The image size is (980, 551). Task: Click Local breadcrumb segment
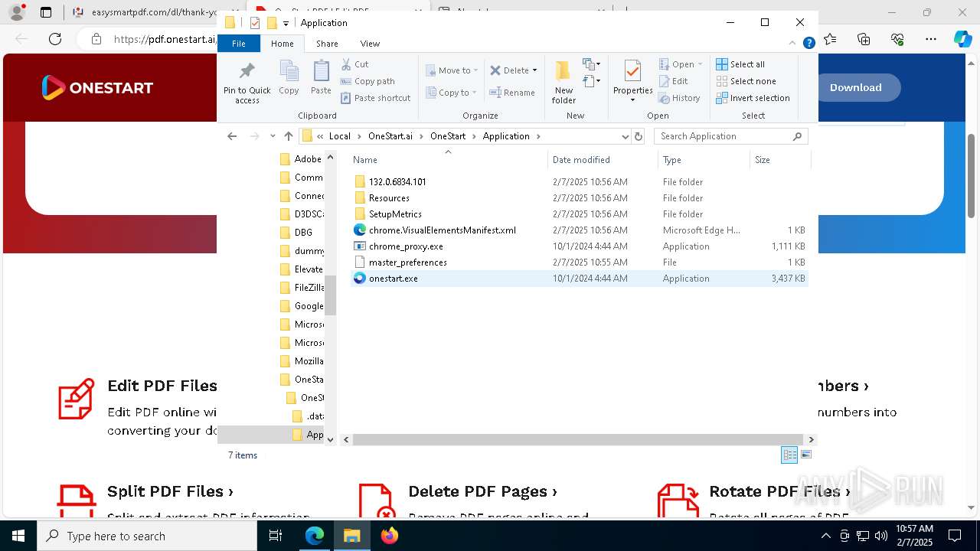point(339,136)
